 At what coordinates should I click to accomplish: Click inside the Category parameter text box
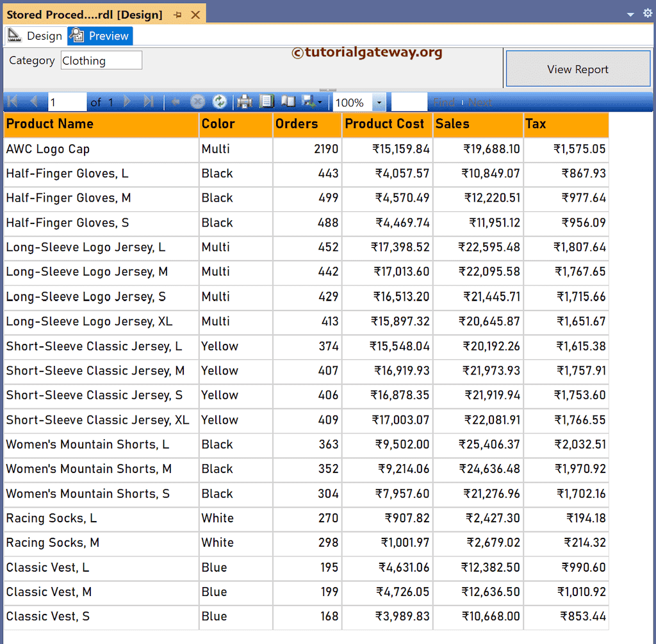pyautogui.click(x=101, y=60)
